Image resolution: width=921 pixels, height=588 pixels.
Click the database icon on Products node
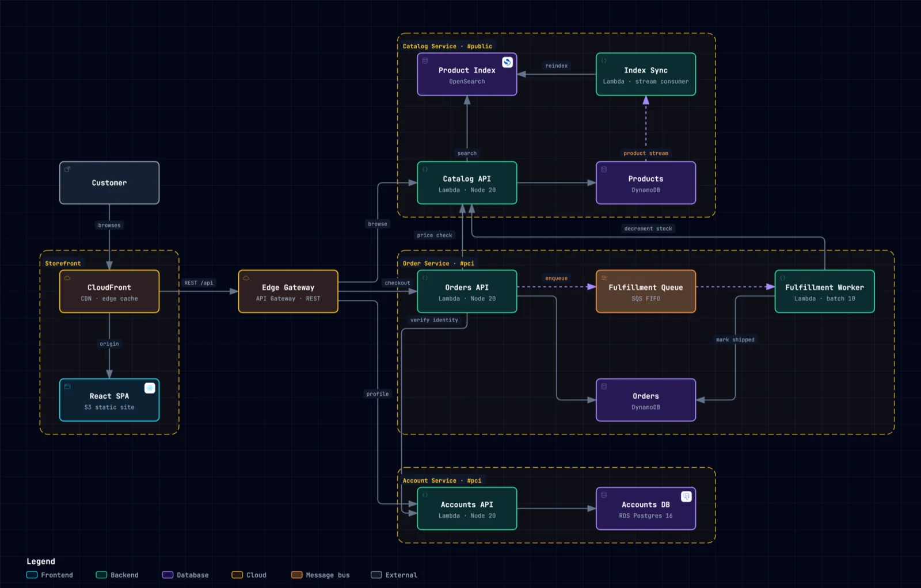(604, 169)
